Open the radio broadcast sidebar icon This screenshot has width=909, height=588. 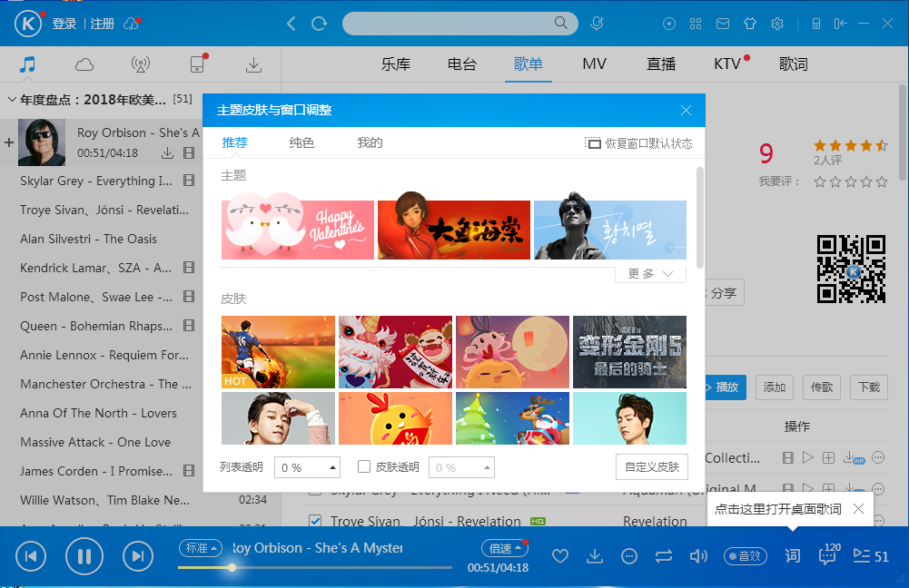click(x=140, y=64)
